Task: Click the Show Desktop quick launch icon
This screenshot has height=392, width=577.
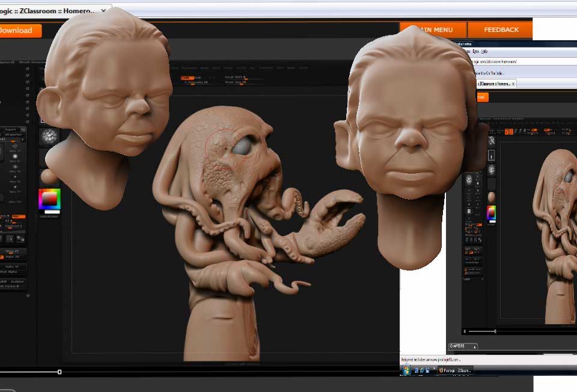Action: [x=416, y=370]
